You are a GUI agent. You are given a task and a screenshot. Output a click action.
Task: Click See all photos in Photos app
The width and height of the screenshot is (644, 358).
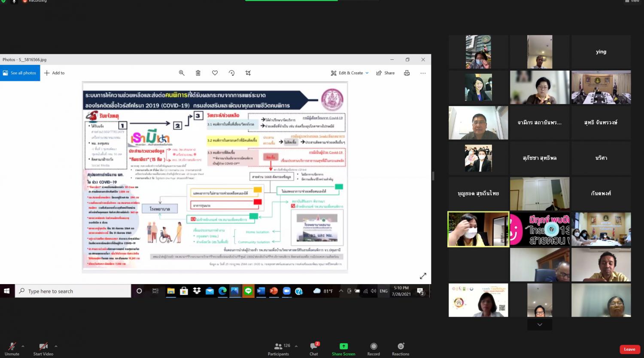coord(20,73)
